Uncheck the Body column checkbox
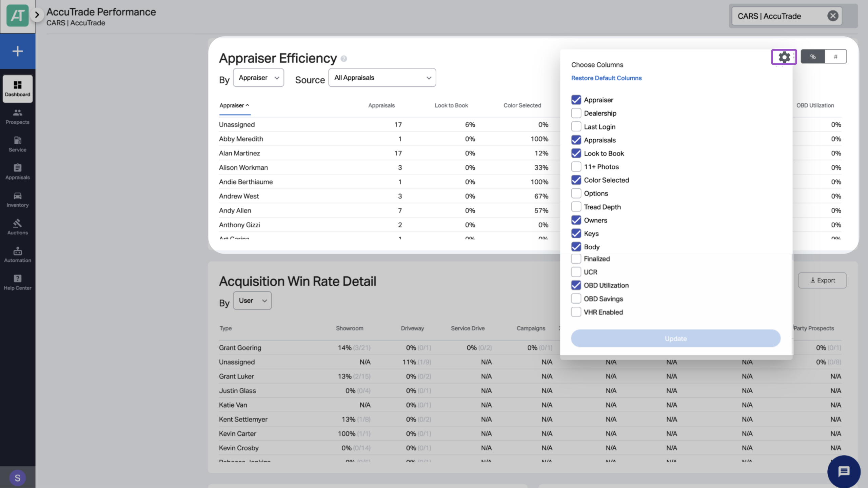 (x=576, y=247)
